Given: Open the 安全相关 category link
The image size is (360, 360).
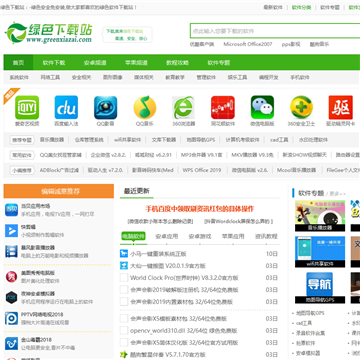Looking at the screenshot, I should 81,77.
